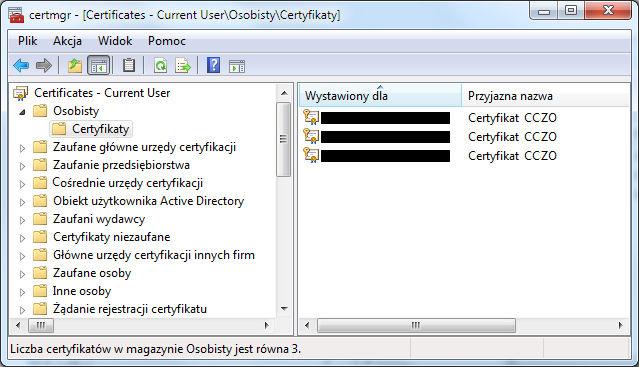The image size is (639, 367).
Task: Sort by Wystawiony dla column header
Action: point(380,96)
